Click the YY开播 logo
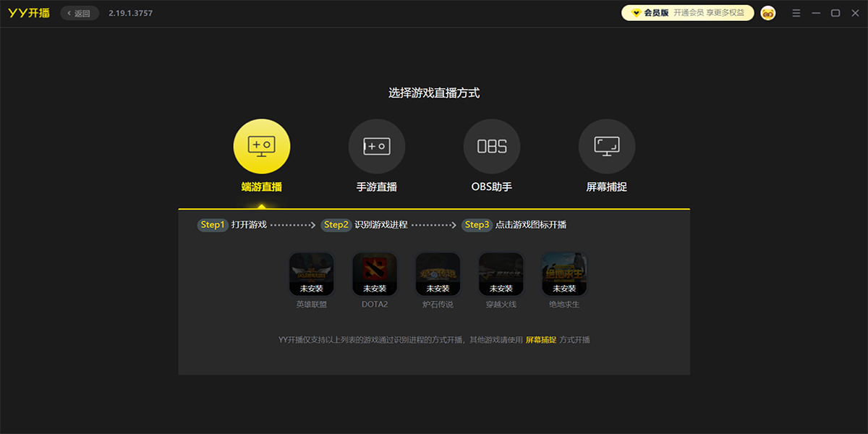Viewport: 868px width, 434px height. coord(29,12)
